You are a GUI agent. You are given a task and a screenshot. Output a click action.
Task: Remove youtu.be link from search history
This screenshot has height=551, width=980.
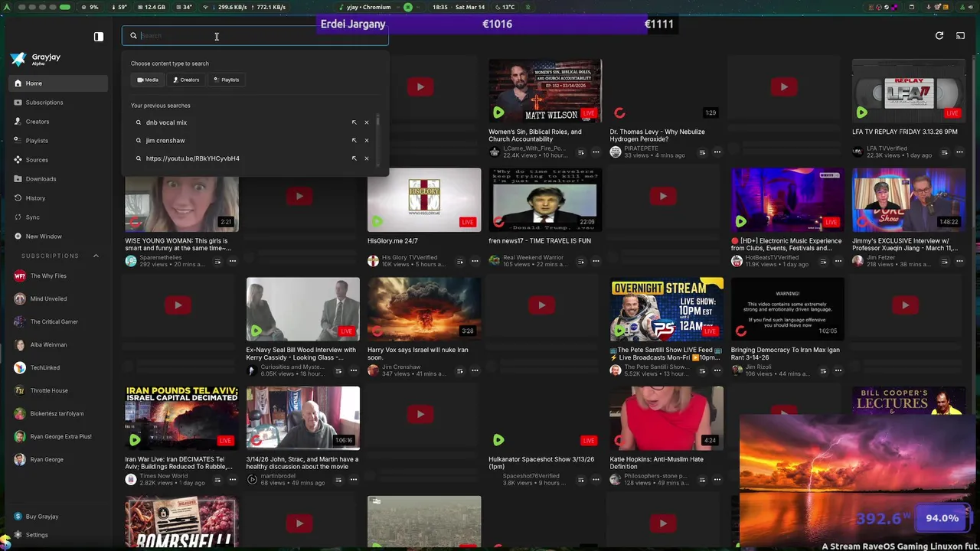click(x=366, y=158)
